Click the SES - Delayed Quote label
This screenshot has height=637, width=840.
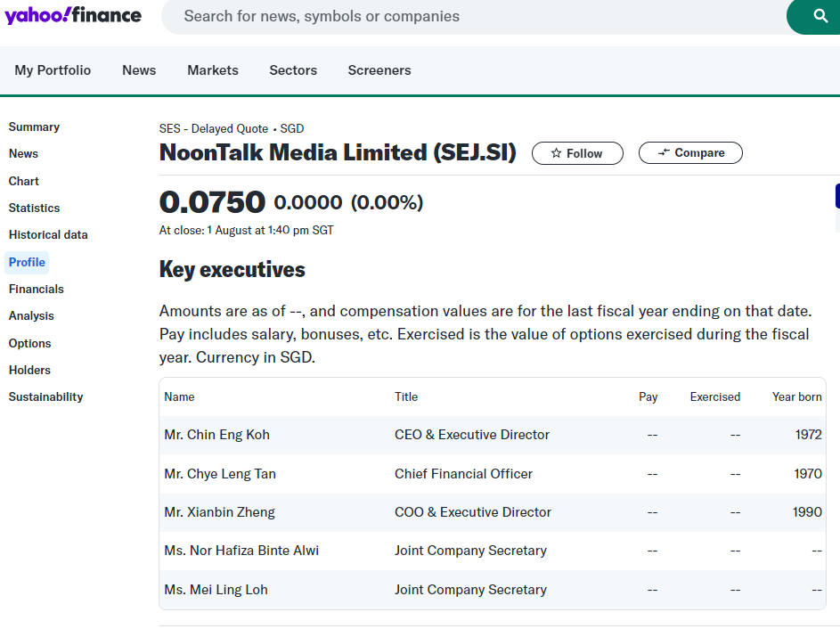click(x=214, y=128)
